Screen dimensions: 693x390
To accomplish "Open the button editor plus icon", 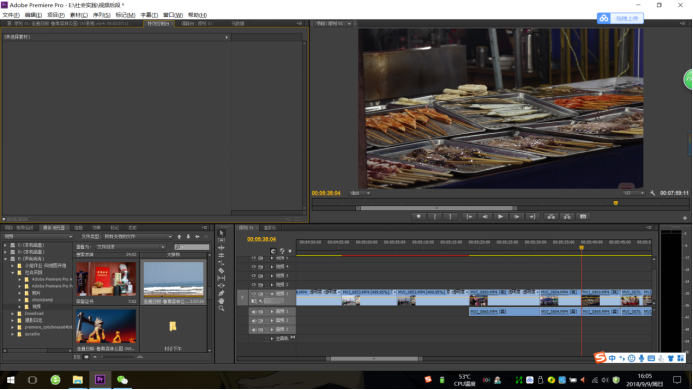I will point(685,218).
